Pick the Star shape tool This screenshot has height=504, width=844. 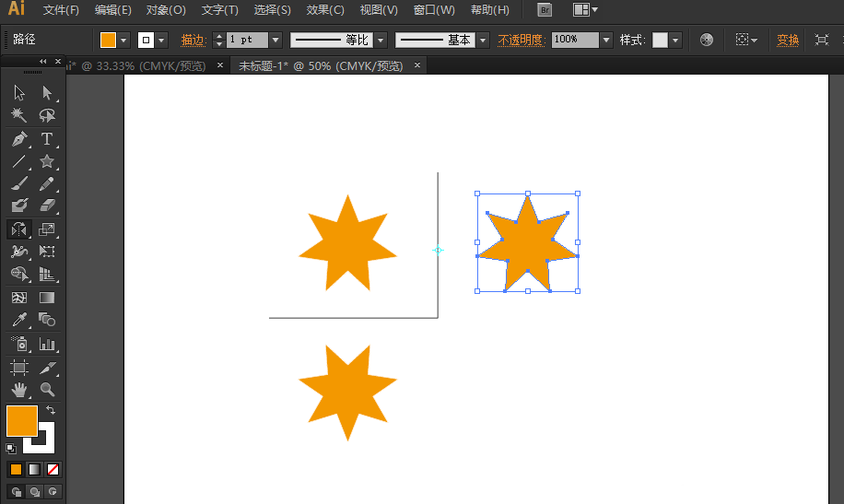point(47,161)
